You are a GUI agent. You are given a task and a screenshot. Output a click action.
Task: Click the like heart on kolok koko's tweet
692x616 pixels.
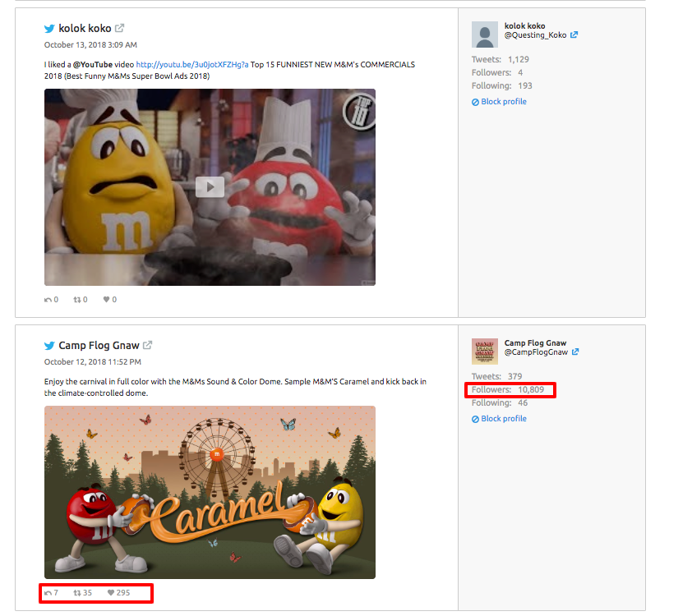coord(106,299)
